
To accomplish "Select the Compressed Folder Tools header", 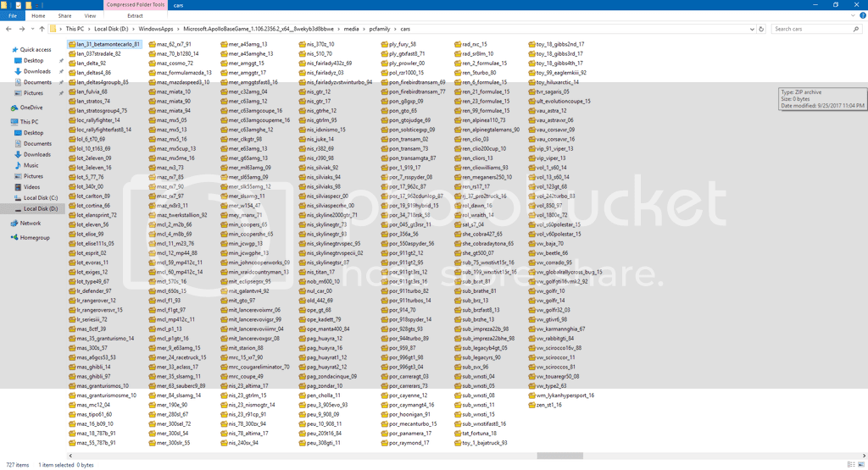I will point(136,4).
